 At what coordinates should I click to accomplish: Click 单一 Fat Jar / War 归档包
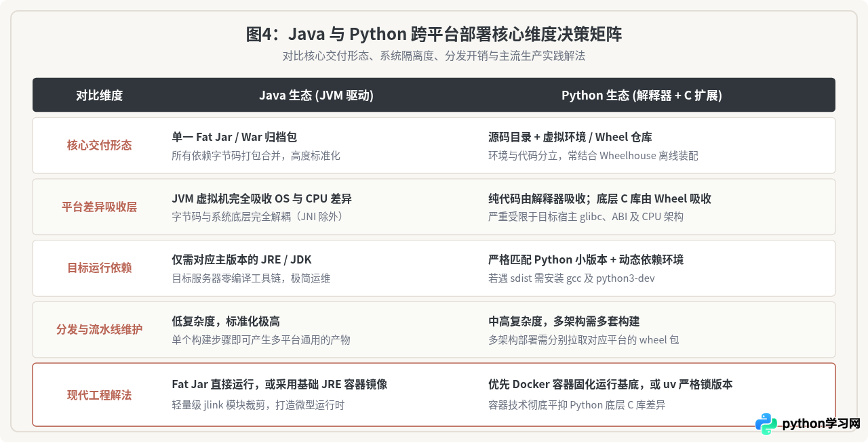pos(235,137)
